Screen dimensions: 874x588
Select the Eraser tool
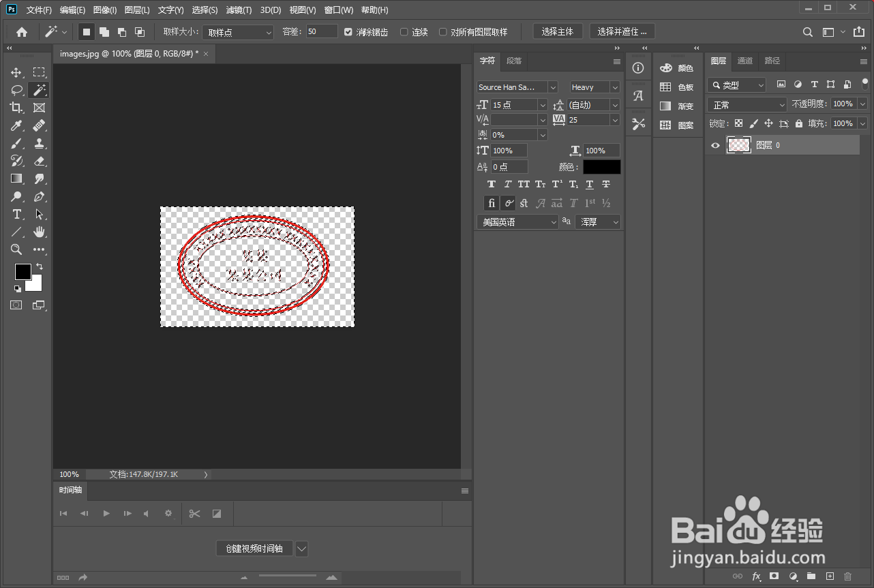click(40, 161)
